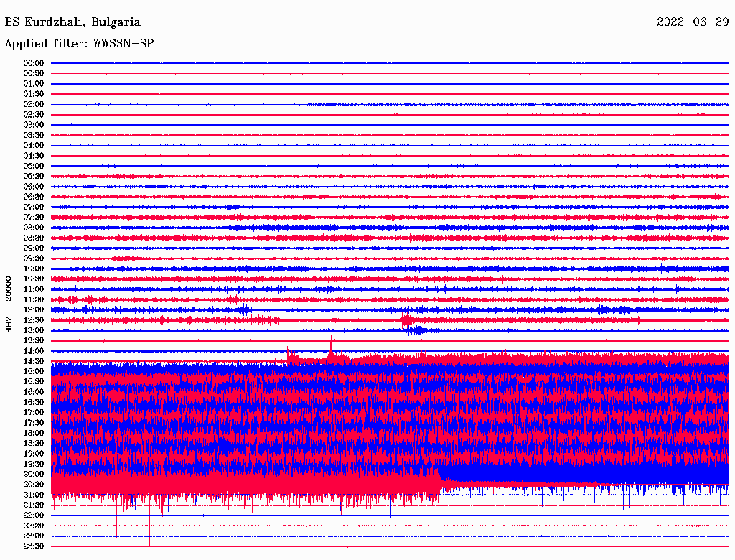
Task: Select the 15:30 time label
Action: tap(34, 382)
